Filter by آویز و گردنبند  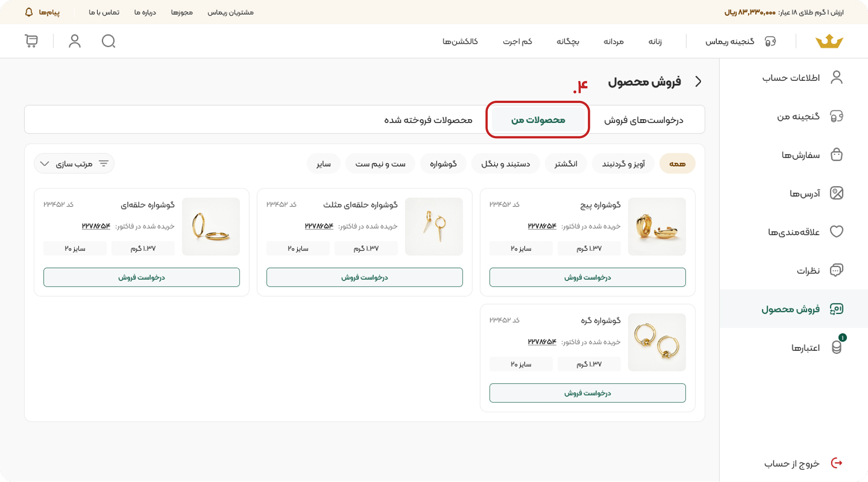(623, 164)
